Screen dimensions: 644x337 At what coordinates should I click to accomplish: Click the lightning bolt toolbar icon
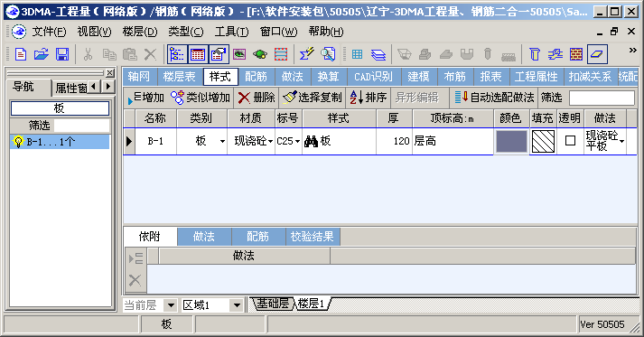(x=306, y=54)
